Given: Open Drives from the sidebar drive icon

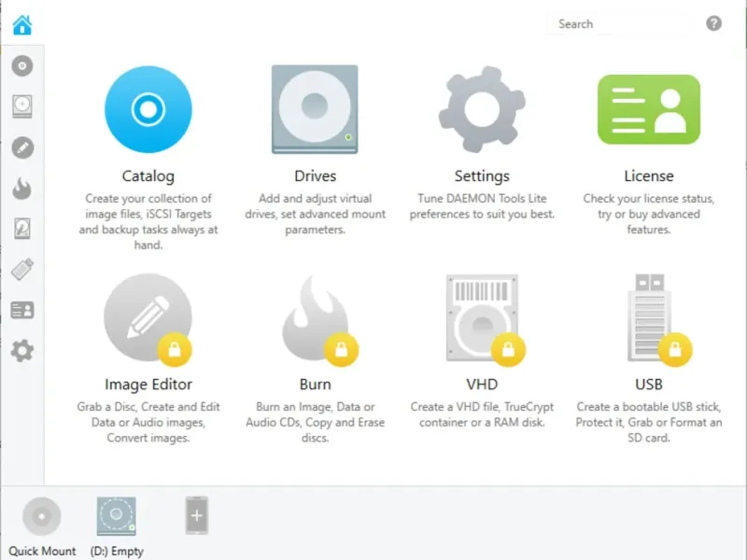Looking at the screenshot, I should click(22, 106).
